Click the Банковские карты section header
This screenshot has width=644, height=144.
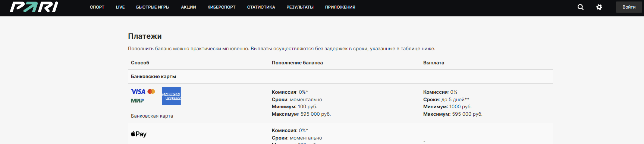[x=154, y=77]
